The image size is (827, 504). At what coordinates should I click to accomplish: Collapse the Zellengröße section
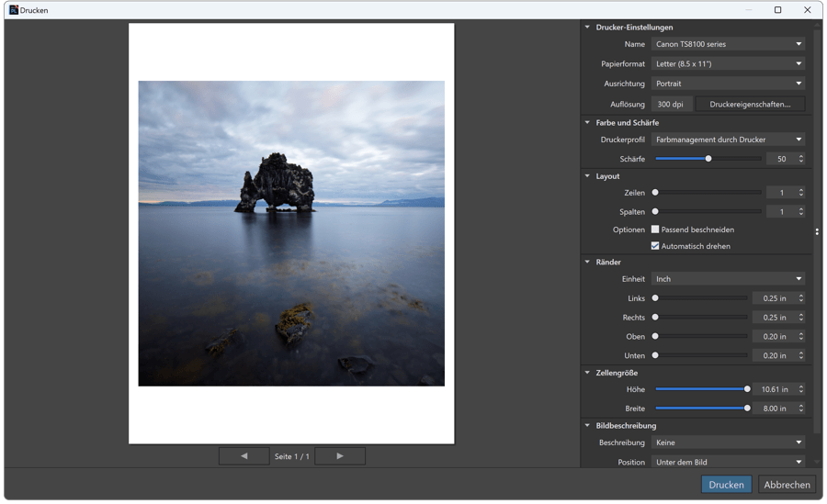point(587,372)
